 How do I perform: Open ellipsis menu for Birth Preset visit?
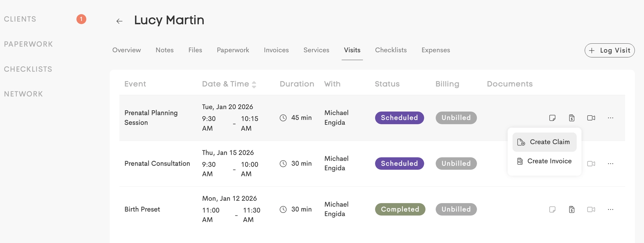(610, 209)
